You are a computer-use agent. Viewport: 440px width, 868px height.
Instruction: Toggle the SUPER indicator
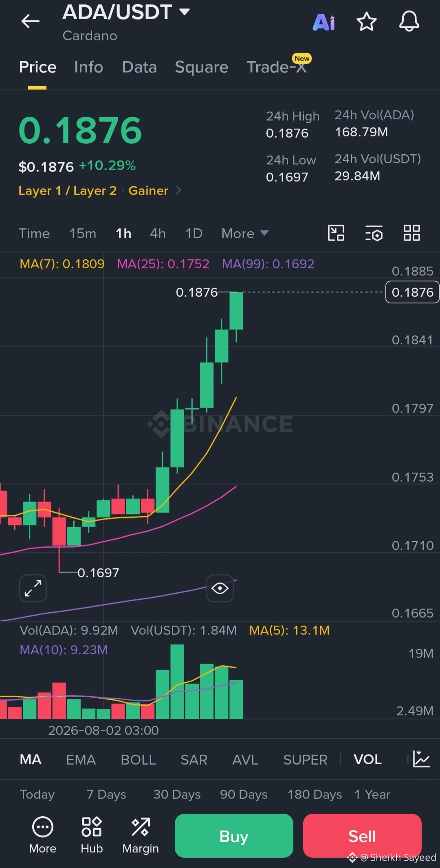click(x=305, y=759)
